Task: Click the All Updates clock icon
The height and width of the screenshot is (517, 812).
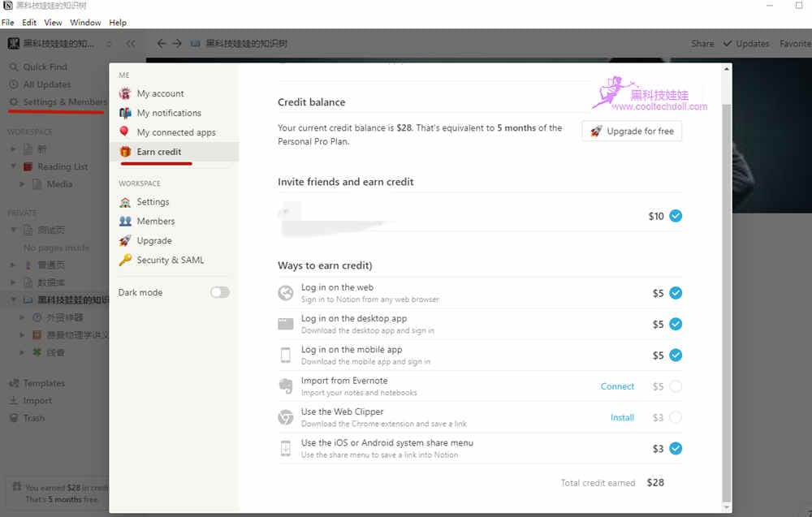Action: 14,84
